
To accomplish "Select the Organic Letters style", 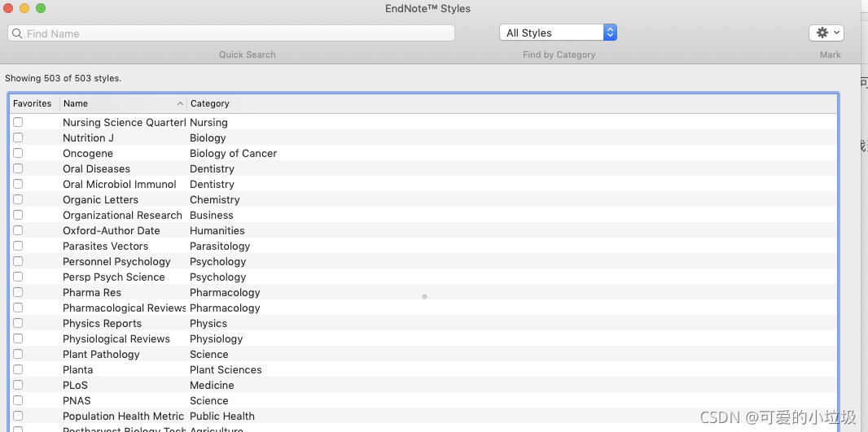I will 100,199.
